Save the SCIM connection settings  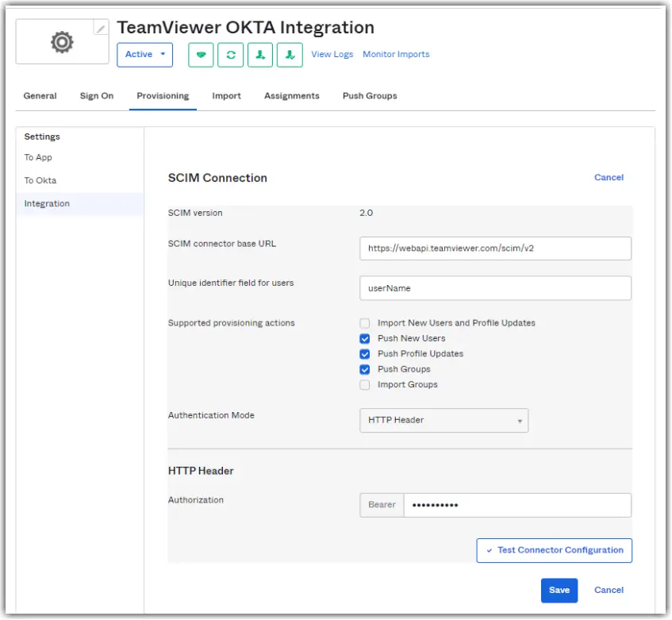pyautogui.click(x=559, y=591)
